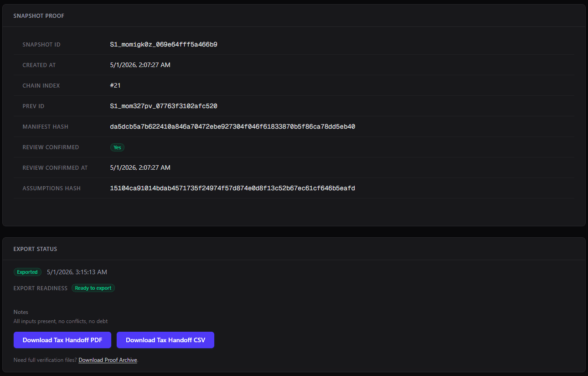
Task: Click the Ready to export badge
Action: pyautogui.click(x=93, y=288)
